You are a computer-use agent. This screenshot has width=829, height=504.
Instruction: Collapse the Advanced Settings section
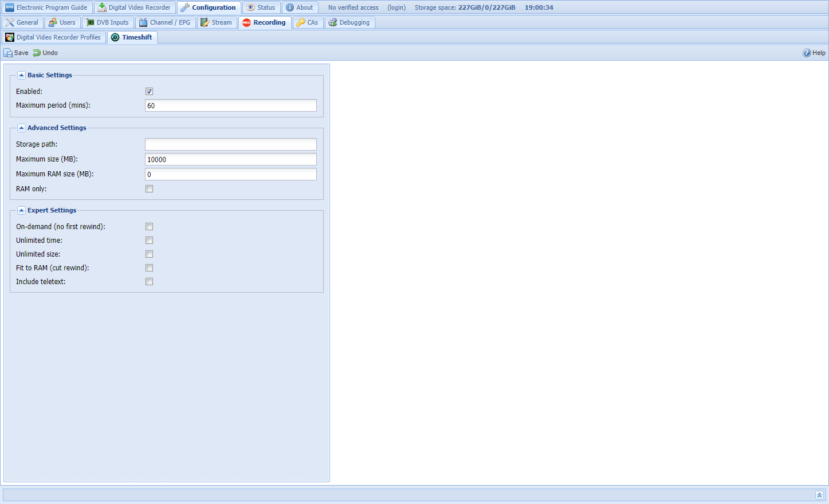[21, 128]
